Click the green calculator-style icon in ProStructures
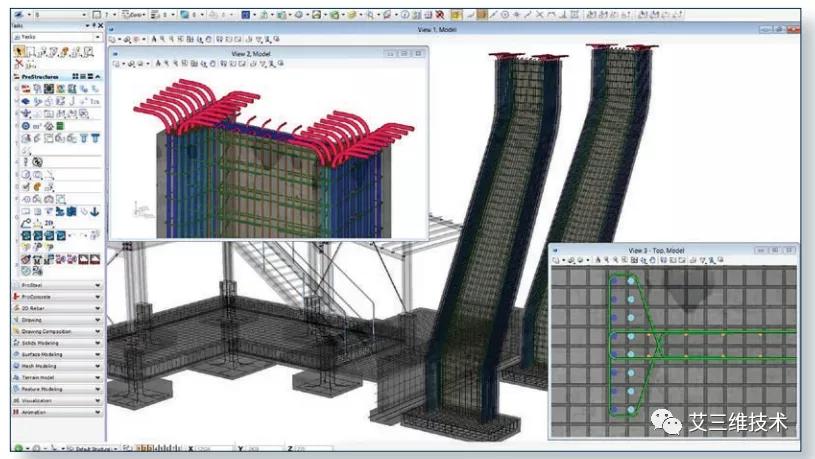This screenshot has width=815, height=459. (x=60, y=126)
